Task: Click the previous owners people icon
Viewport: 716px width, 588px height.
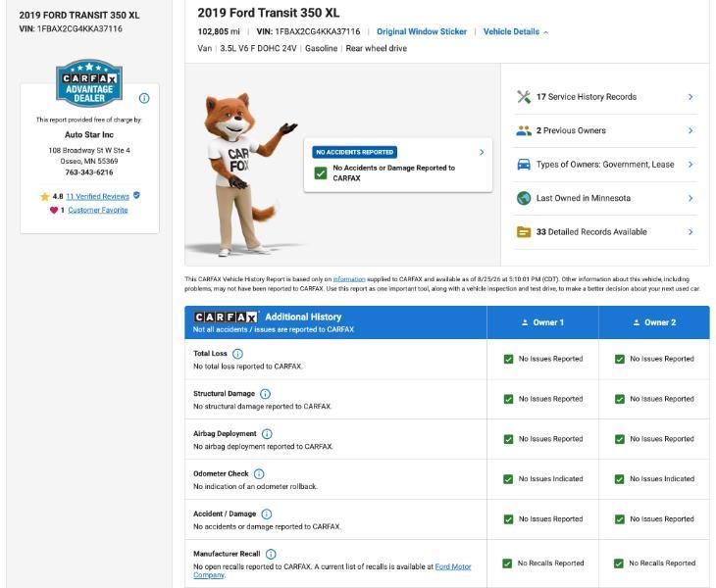Action: coord(524,130)
